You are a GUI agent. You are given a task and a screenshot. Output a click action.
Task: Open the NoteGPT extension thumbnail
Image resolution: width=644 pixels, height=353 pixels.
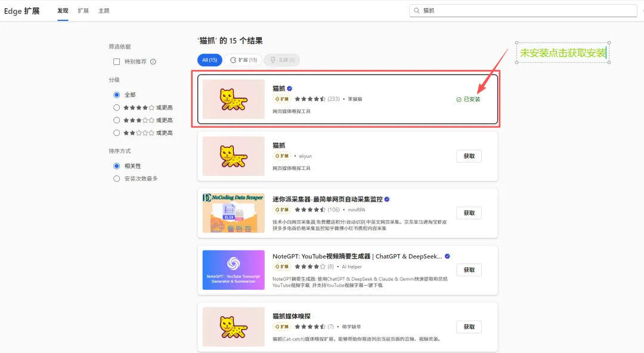coord(233,270)
